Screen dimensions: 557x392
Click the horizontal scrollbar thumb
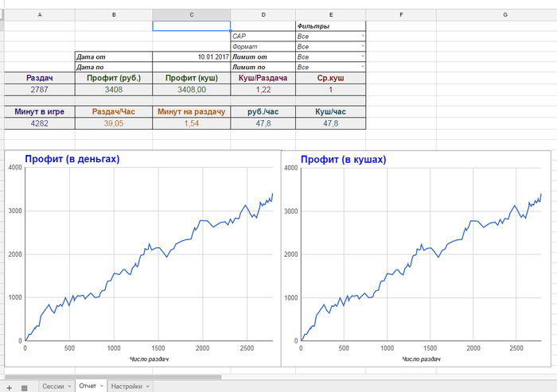point(113,377)
